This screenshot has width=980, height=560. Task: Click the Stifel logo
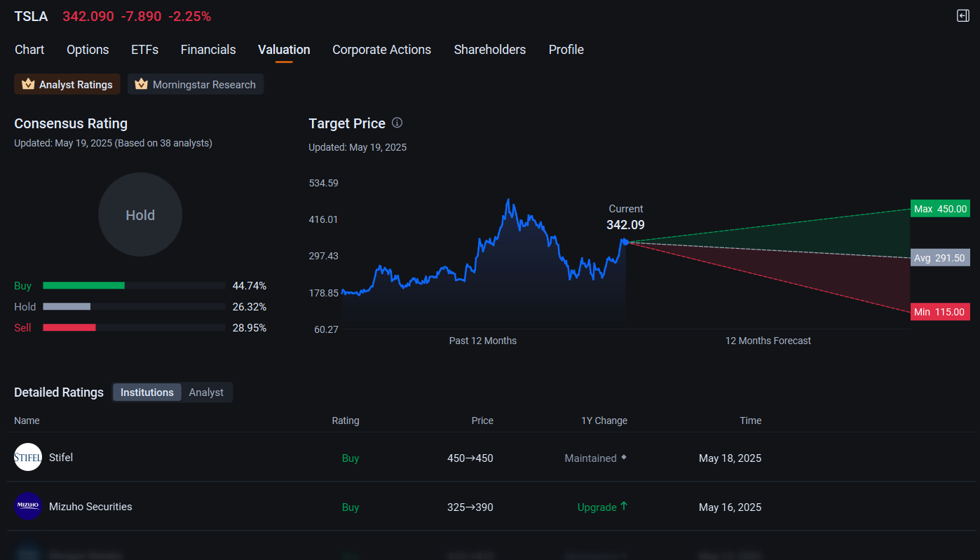28,457
